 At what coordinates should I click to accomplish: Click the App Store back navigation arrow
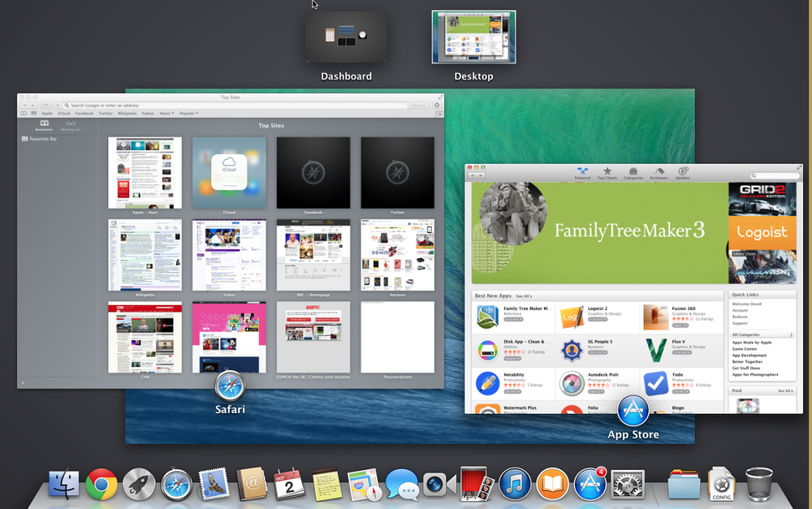tap(473, 175)
